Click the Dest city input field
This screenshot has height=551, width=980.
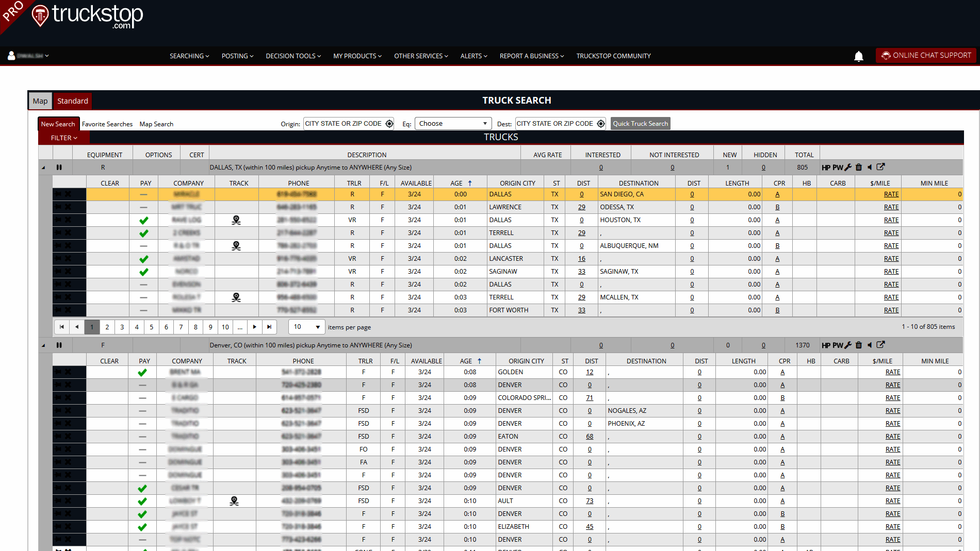point(555,124)
